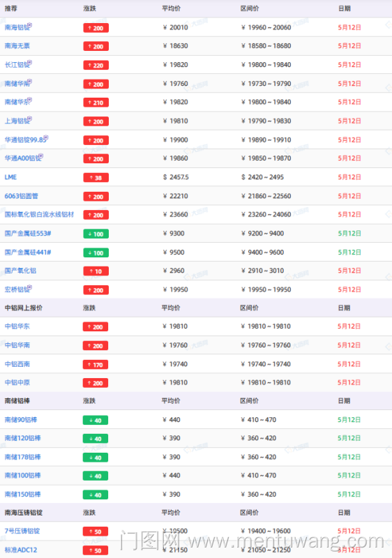Image resolution: width=392 pixels, height=558 pixels.
Task: Open the 南储100铝棒 link
Action: click(x=22, y=476)
